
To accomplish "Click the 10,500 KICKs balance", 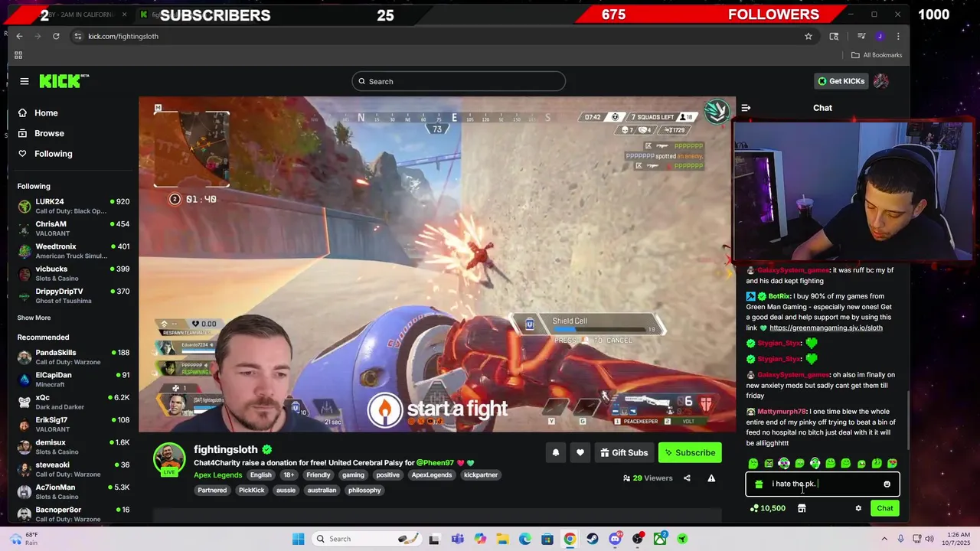I will tap(768, 508).
